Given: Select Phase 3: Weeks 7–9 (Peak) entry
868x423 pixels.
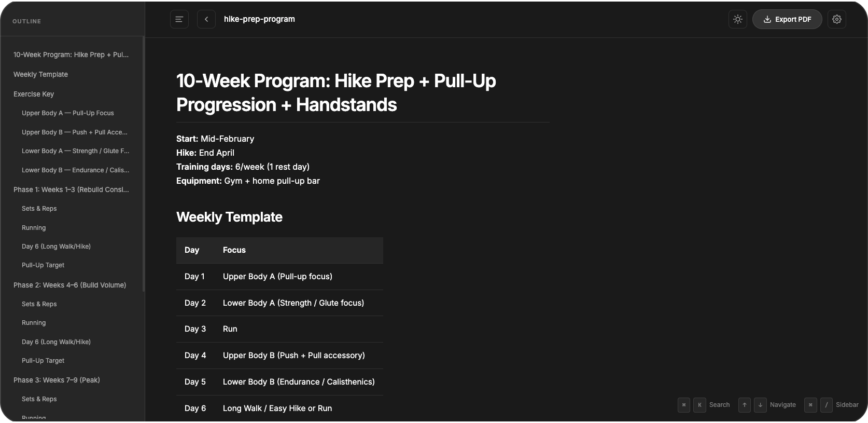Looking at the screenshot, I should (x=57, y=380).
